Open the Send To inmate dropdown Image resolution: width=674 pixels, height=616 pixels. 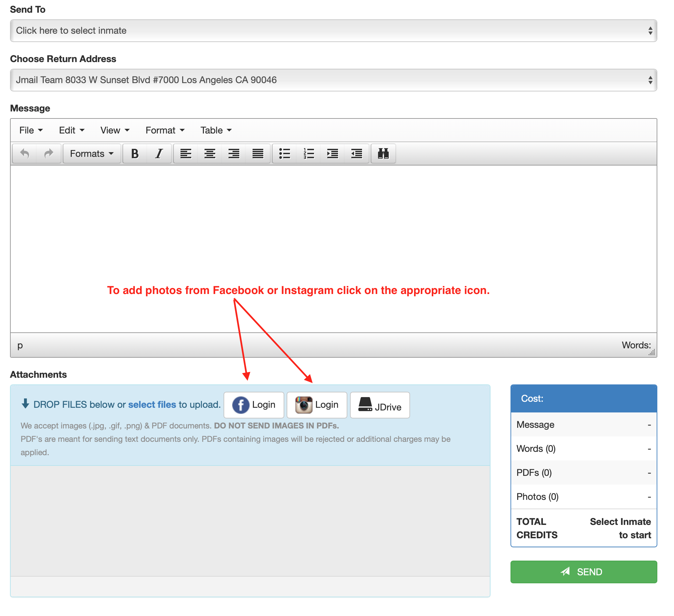pyautogui.click(x=334, y=31)
